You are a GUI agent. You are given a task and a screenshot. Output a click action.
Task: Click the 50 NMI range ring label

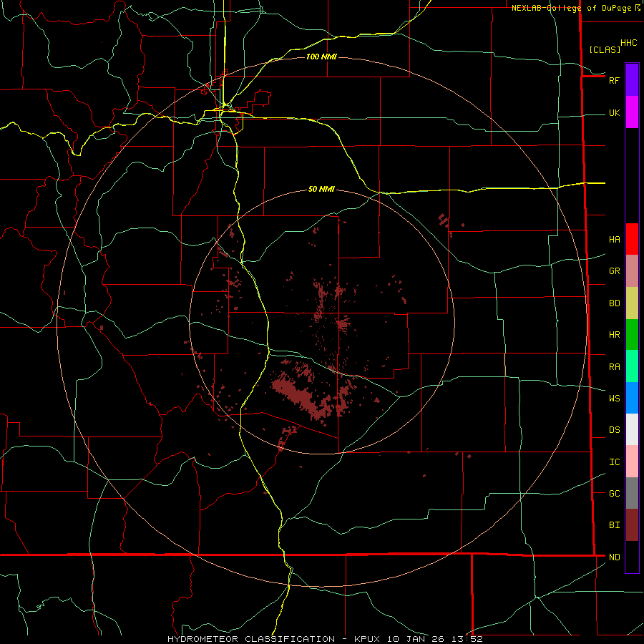(321, 189)
